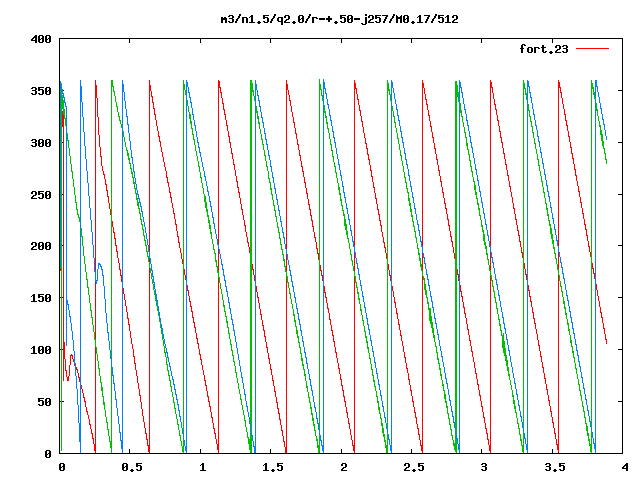Click the x-axis label 1.5
Screen dimensions: 640x480
pyautogui.click(x=273, y=467)
